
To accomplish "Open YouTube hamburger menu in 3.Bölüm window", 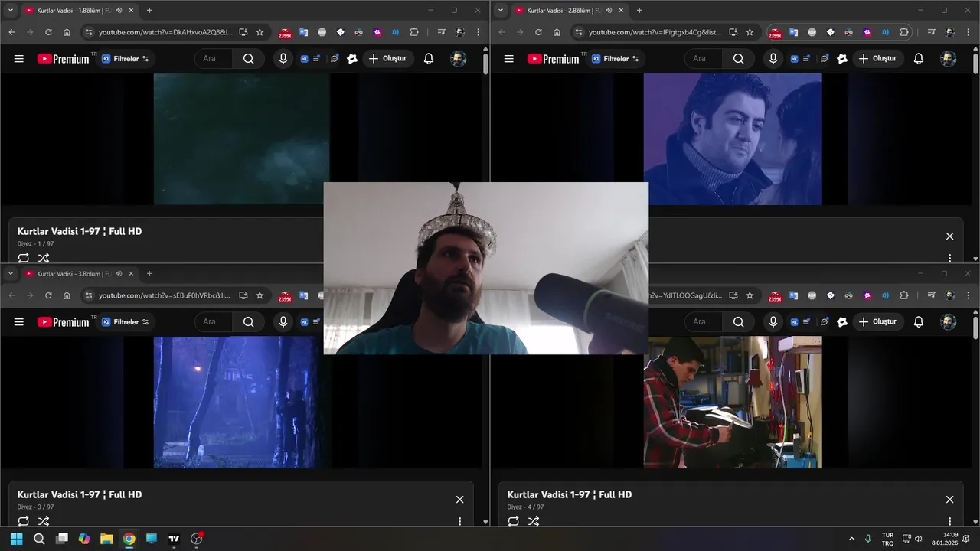I will point(19,322).
